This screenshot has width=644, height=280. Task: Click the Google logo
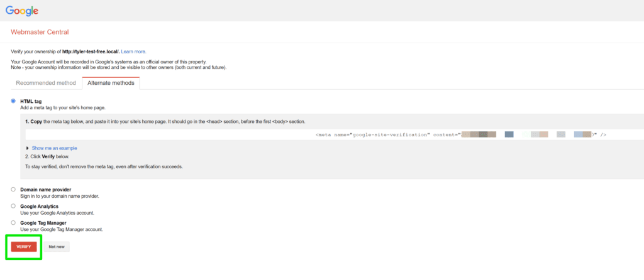coord(22,11)
